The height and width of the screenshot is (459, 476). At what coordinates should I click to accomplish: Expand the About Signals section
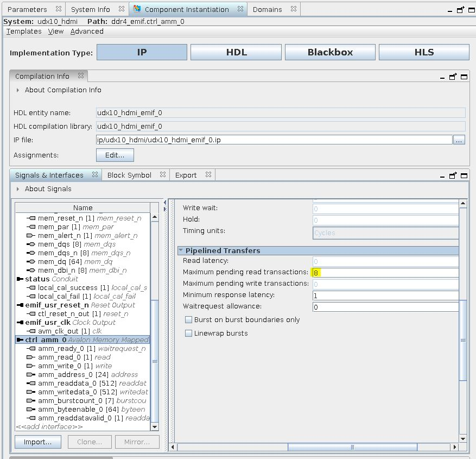(18, 189)
